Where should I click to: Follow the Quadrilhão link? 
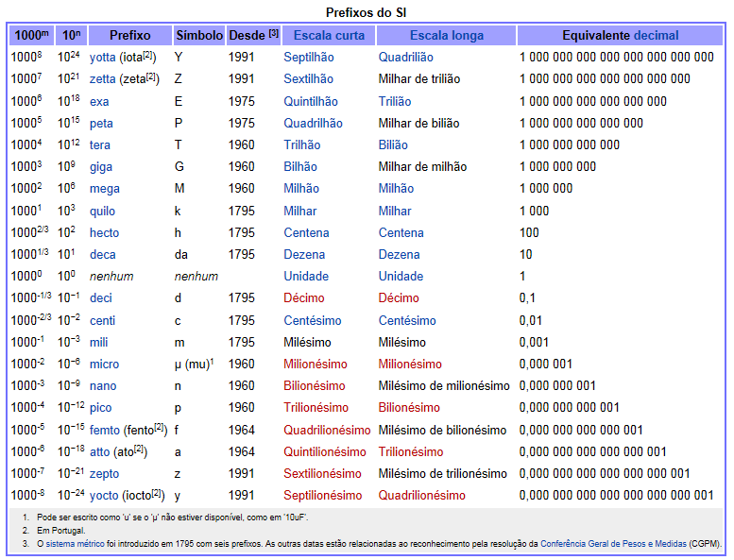coord(313,124)
